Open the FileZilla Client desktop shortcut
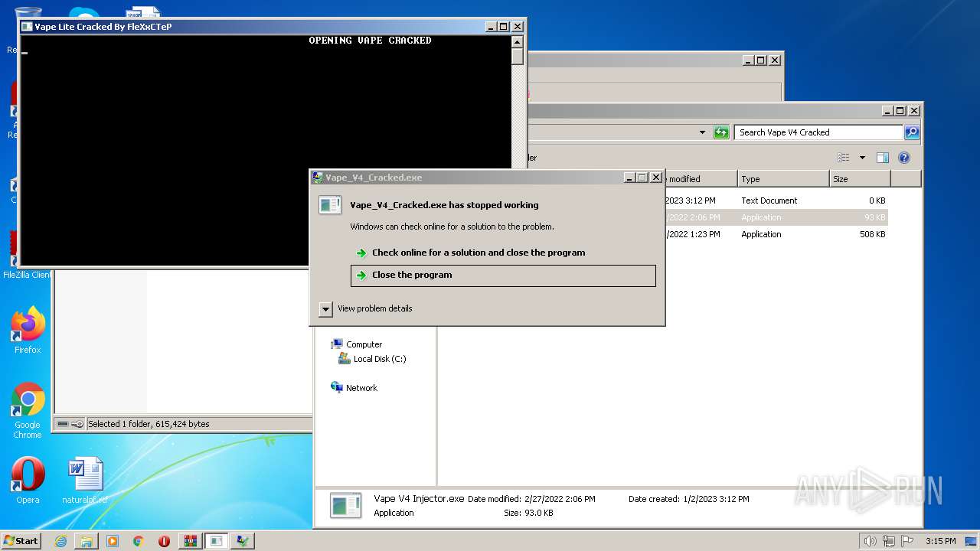The height and width of the screenshot is (551, 980). point(26,274)
